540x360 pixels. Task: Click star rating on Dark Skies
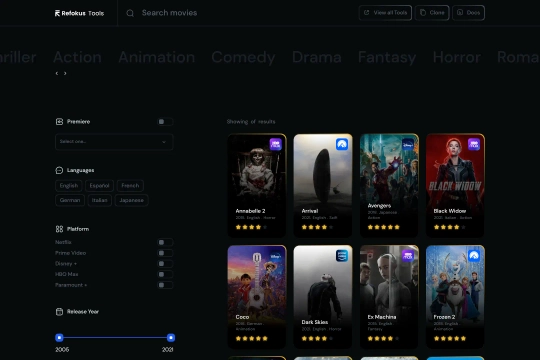pos(318,338)
